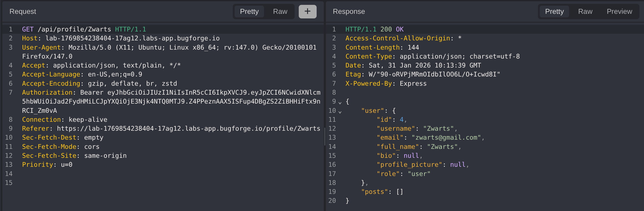This screenshot has width=644, height=211.
Task: Click the Etag header value
Action: [x=434, y=74]
